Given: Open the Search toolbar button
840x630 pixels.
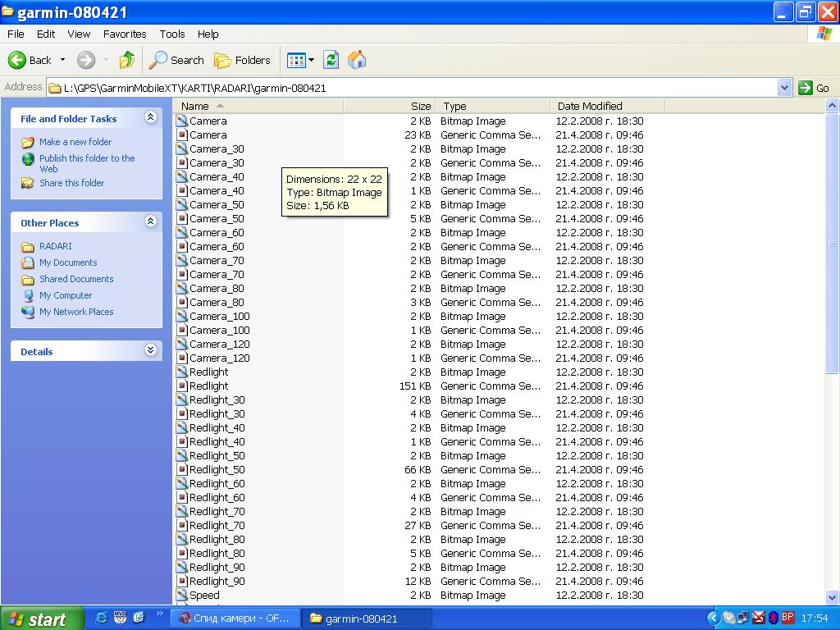Looking at the screenshot, I should 176,60.
